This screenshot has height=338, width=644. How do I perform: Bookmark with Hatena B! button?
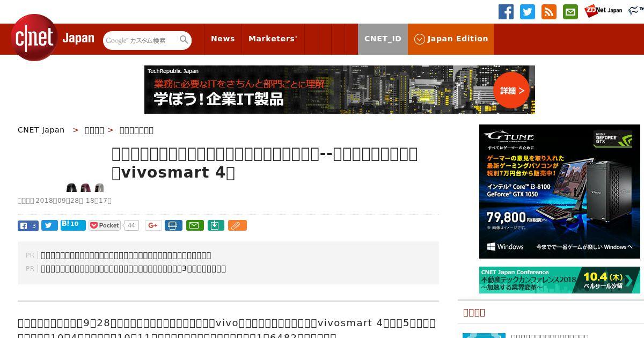tap(73, 225)
